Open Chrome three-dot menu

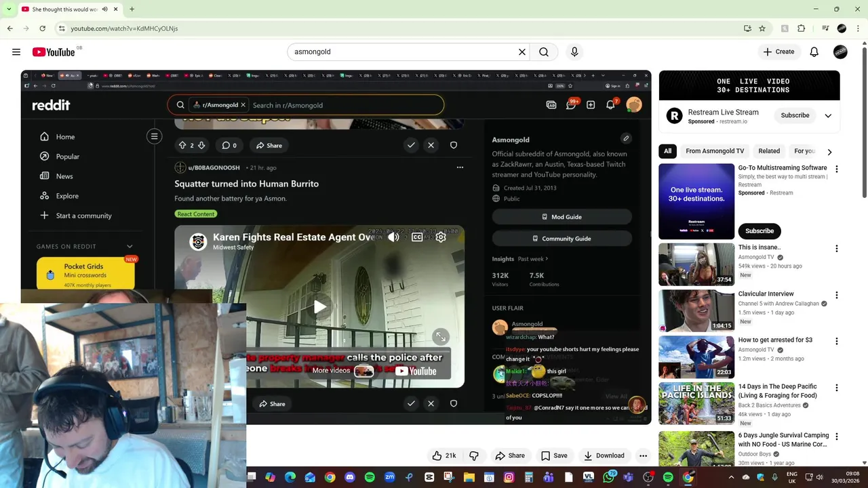(858, 28)
